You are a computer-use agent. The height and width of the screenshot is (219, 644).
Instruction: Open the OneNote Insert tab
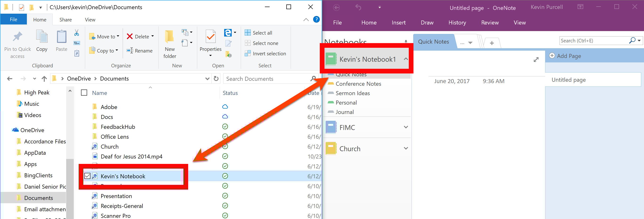click(x=398, y=23)
